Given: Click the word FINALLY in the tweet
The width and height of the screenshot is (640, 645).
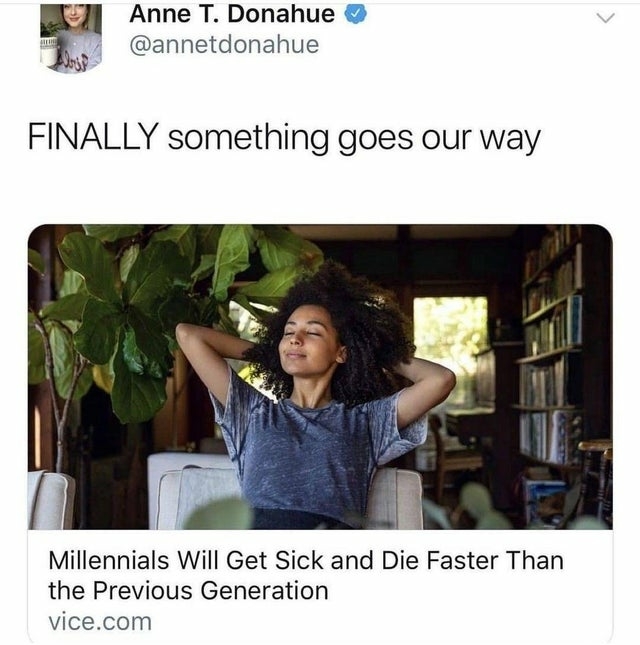Looking at the screenshot, I should click(93, 136).
